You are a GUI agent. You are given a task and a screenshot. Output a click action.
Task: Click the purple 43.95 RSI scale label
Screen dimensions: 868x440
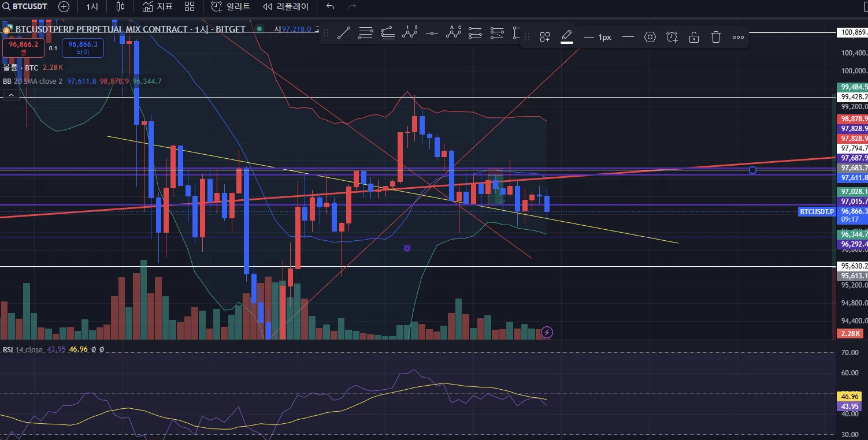click(x=850, y=407)
